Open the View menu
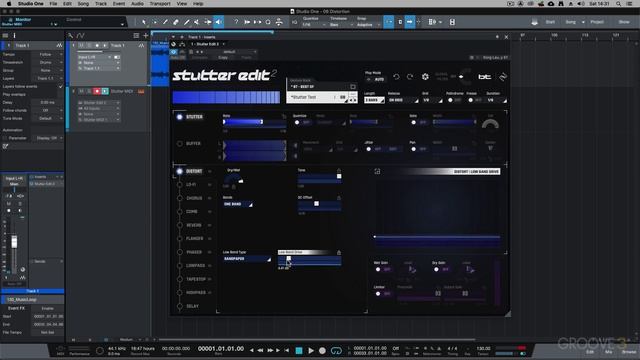640x360 pixels. coord(182,4)
